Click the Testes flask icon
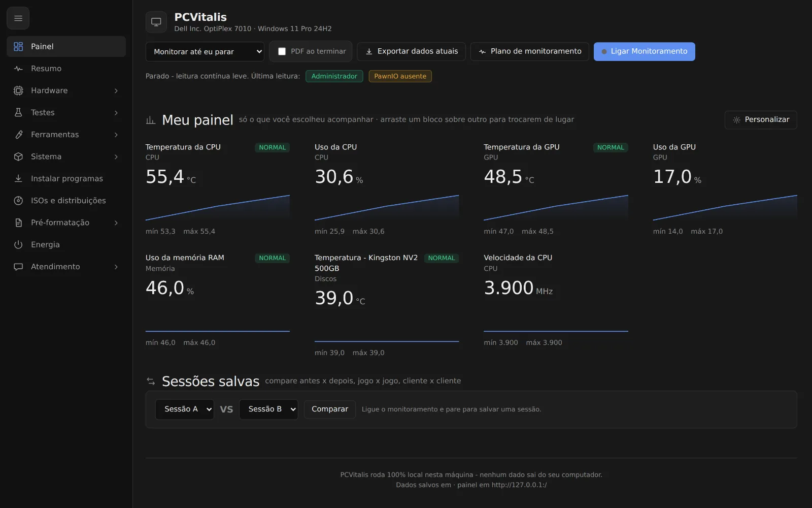 tap(18, 113)
